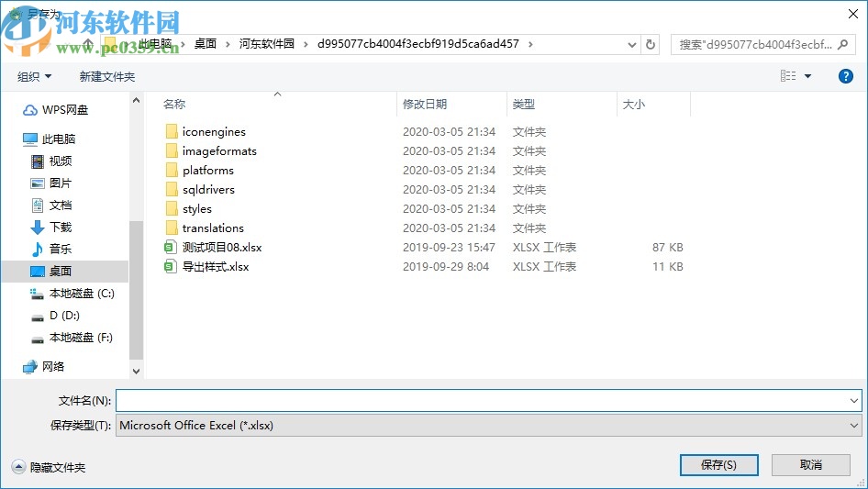Sort files by 修改日期 column
868x489 pixels.
click(x=425, y=104)
